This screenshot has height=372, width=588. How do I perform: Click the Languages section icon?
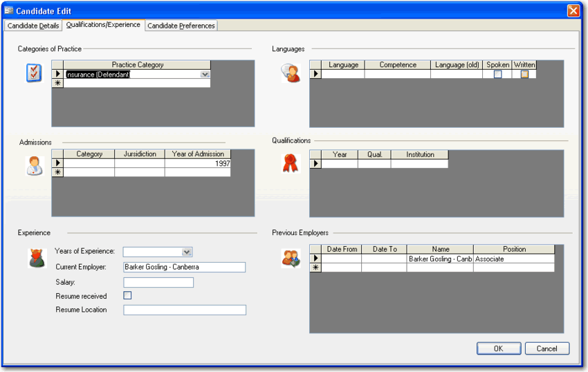[x=290, y=73]
